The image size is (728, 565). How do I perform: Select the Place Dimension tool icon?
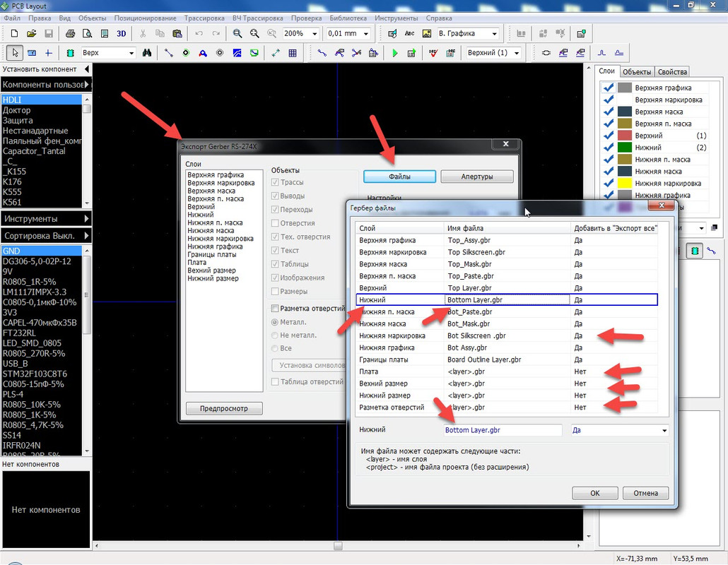276,53
